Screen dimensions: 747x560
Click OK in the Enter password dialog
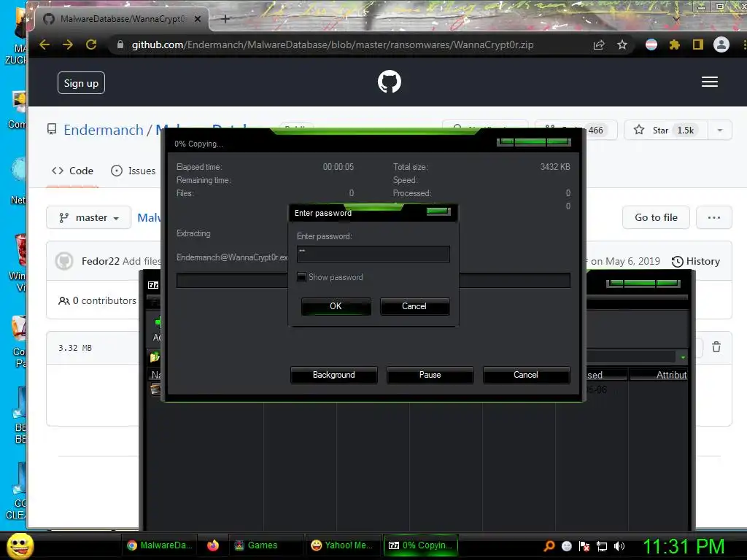click(x=336, y=306)
